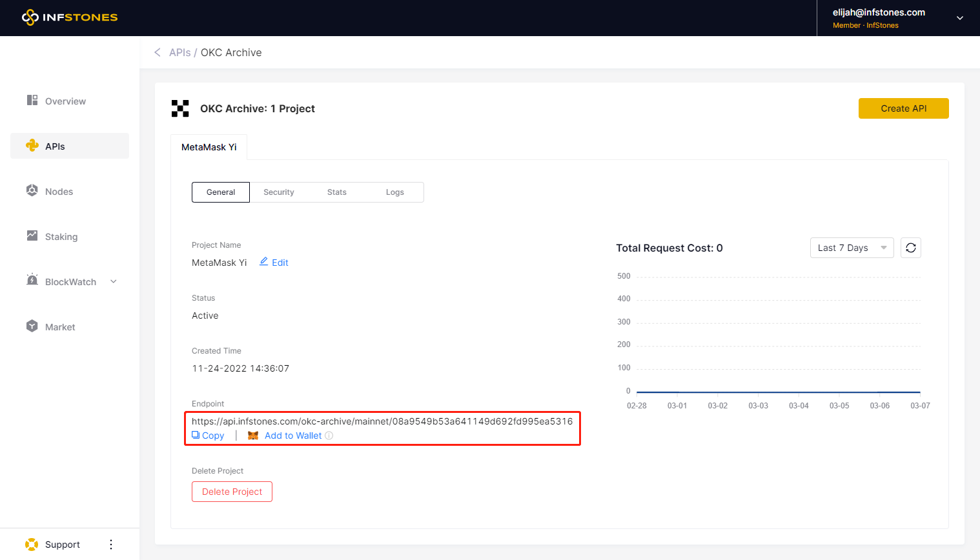The height and width of the screenshot is (560, 980).
Task: Open Market in the sidebar
Action: 70,326
